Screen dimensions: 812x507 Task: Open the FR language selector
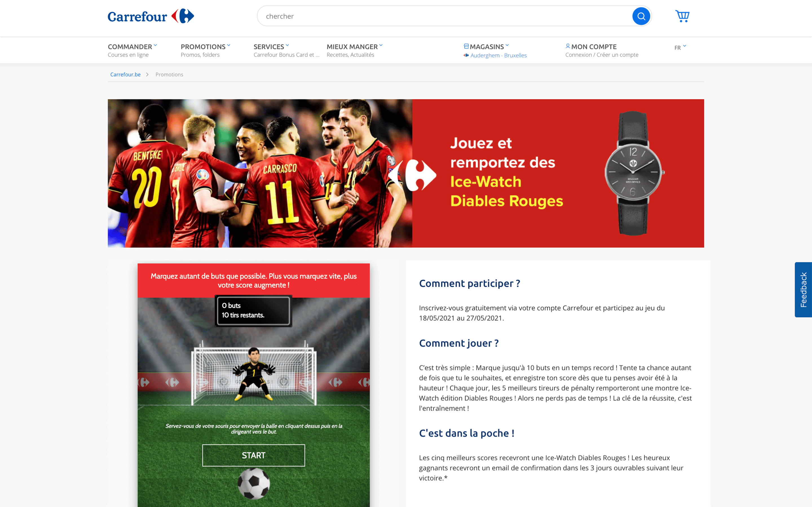680,47
